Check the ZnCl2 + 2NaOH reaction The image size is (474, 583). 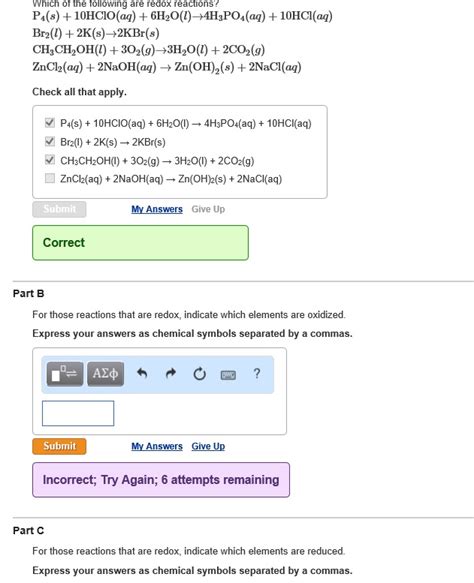coord(50,178)
